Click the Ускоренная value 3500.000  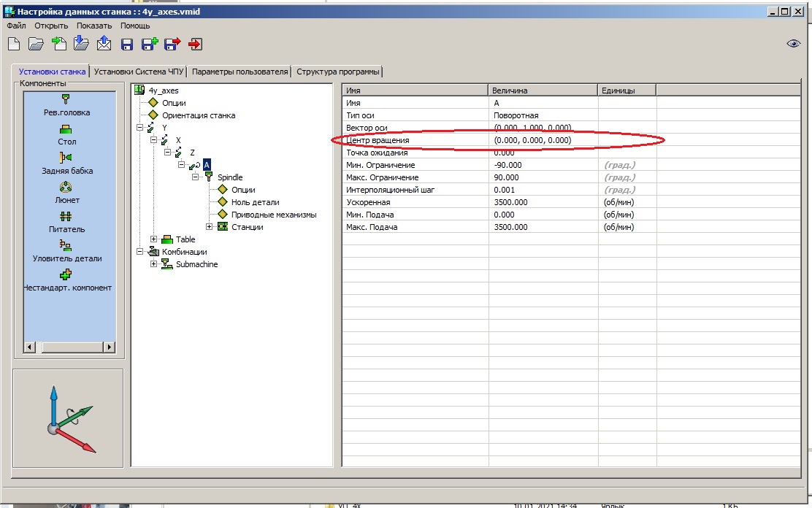[543, 202]
